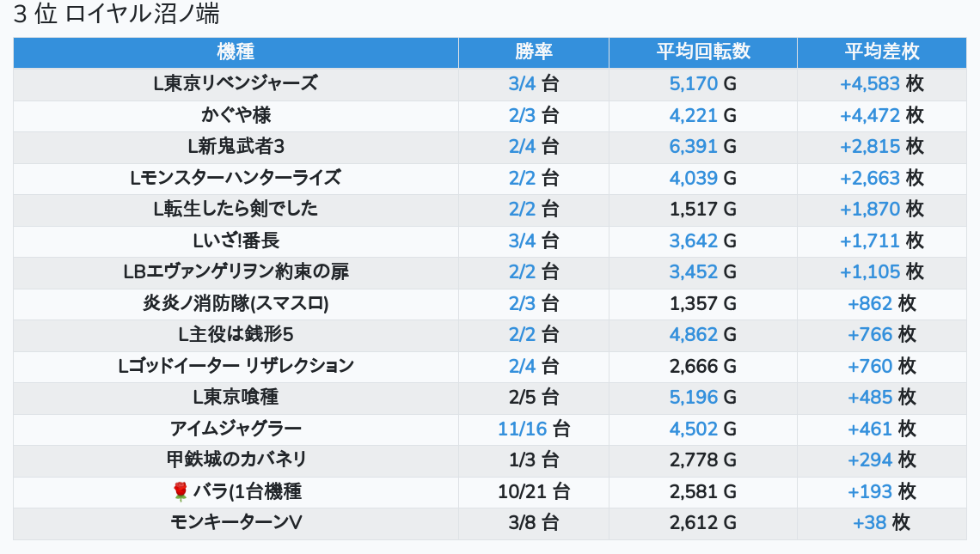Click the Lモンスターハンターライズ machine name
This screenshot has height=554, width=980.
point(236,178)
